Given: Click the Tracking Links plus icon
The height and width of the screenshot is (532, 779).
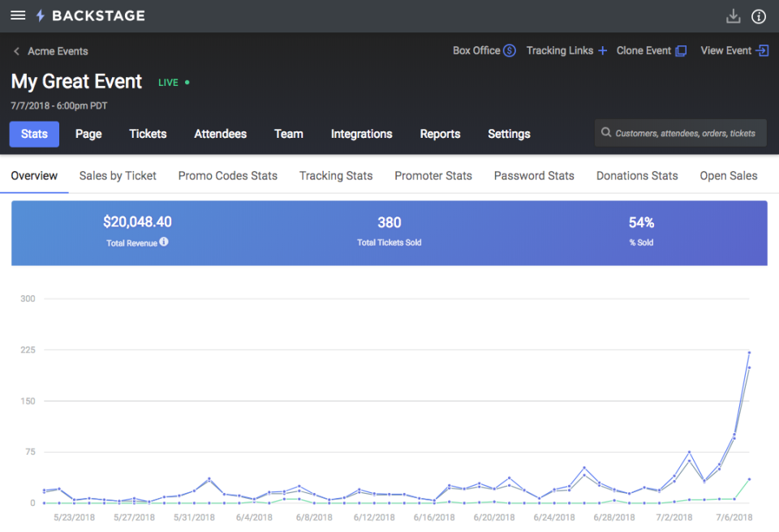Looking at the screenshot, I should 602,50.
